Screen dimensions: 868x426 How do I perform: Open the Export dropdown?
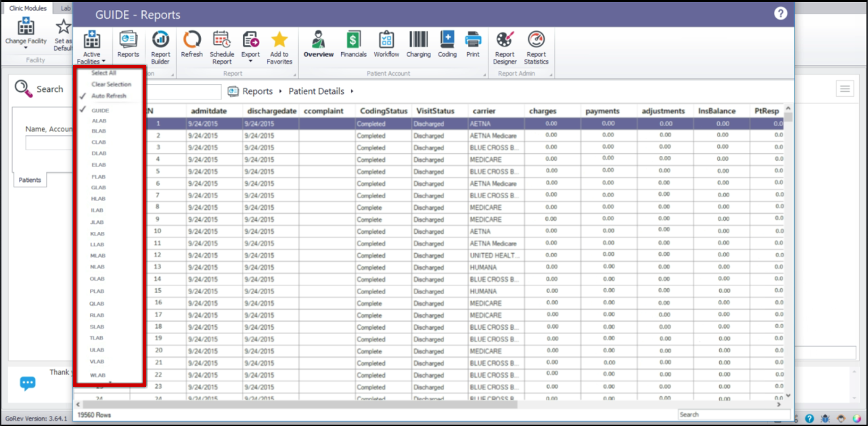click(x=250, y=47)
